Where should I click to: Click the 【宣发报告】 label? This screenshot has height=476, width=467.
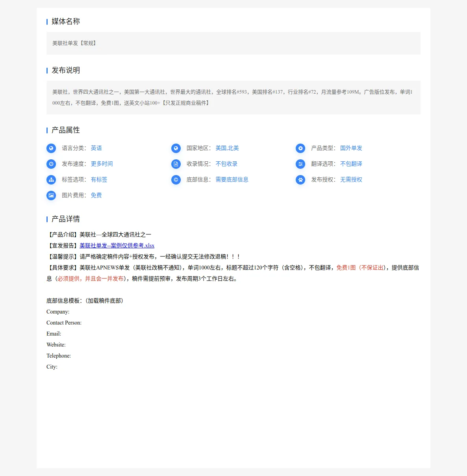(63, 245)
